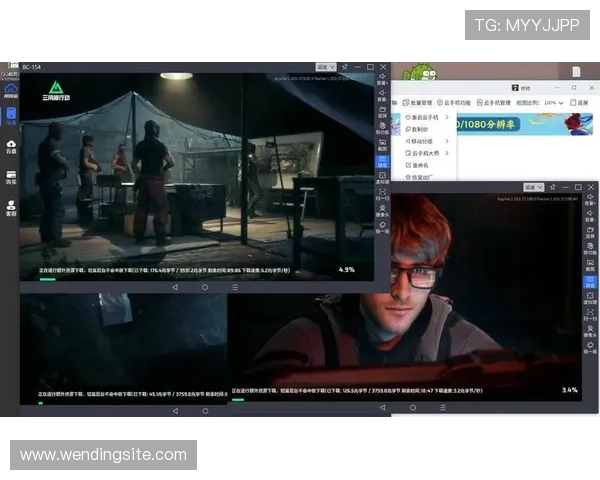Screen dimensions: 600x480
Task: Select 重命名 in the context menu
Action: click(419, 166)
